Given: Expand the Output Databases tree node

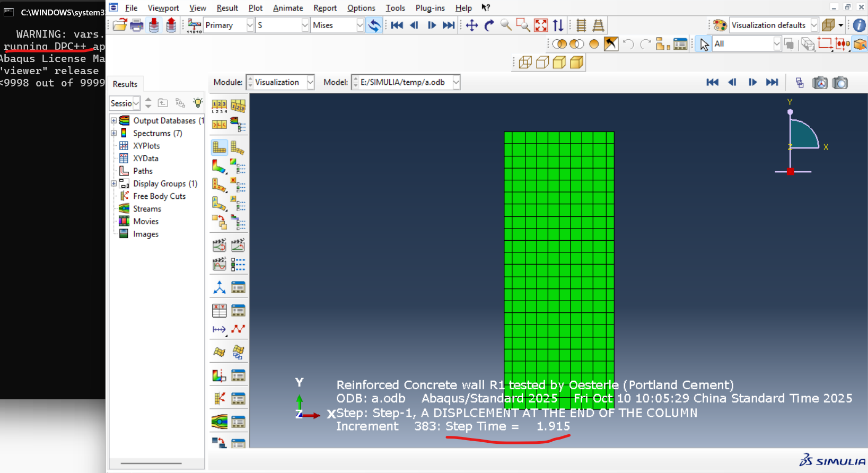Looking at the screenshot, I should click(x=113, y=120).
